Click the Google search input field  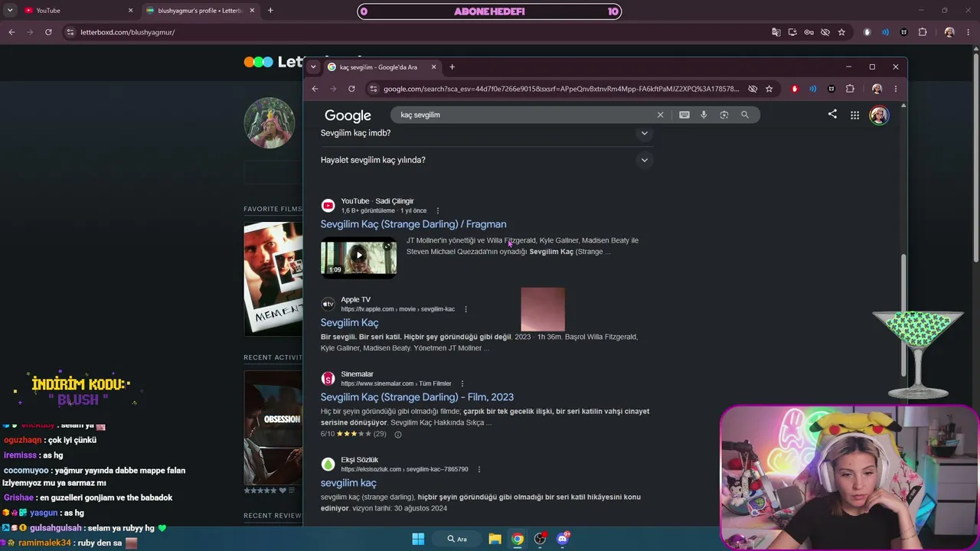click(524, 115)
